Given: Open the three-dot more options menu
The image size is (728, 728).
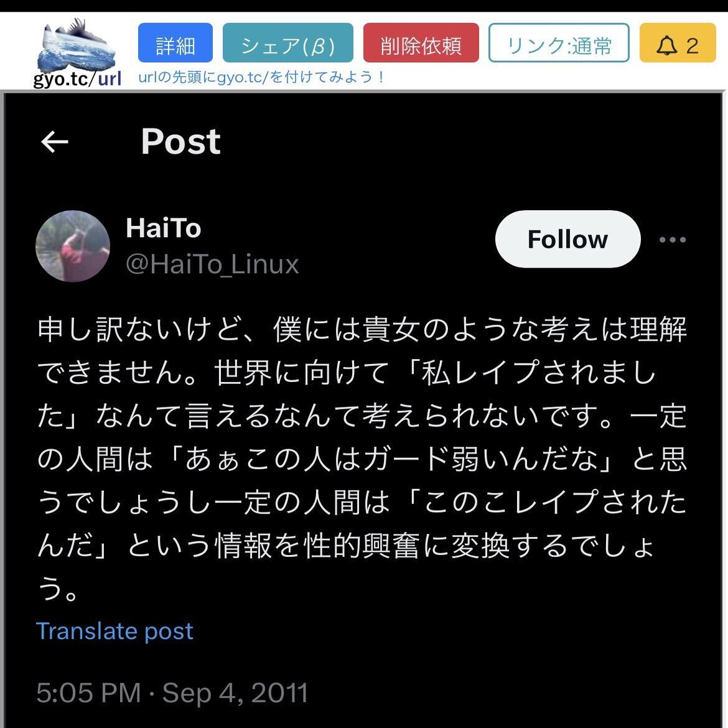Looking at the screenshot, I should [672, 240].
